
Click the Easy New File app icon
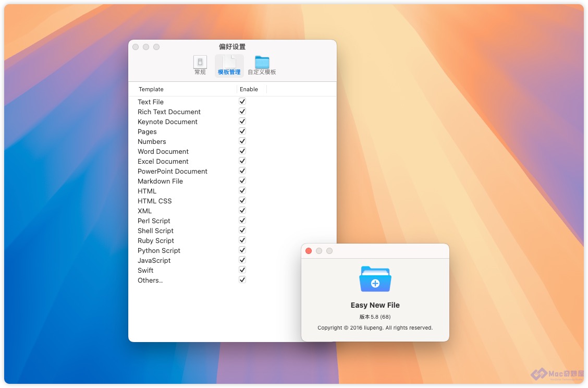click(x=375, y=279)
